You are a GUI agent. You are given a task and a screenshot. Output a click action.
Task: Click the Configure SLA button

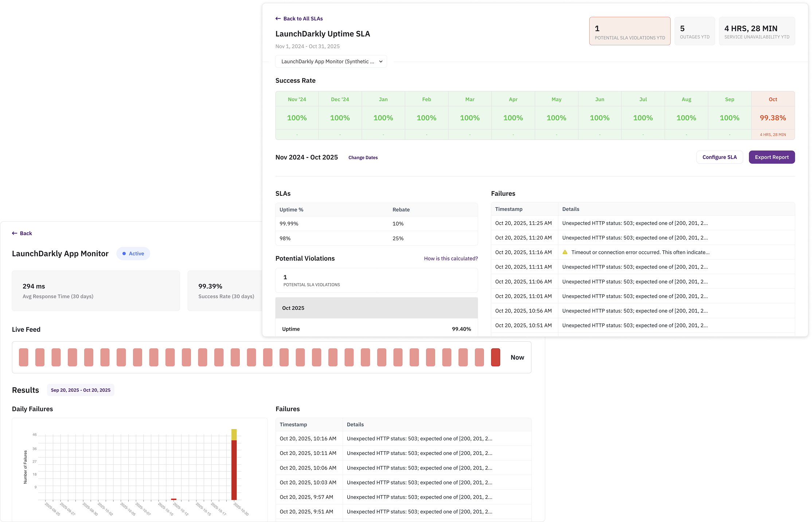[x=719, y=157]
